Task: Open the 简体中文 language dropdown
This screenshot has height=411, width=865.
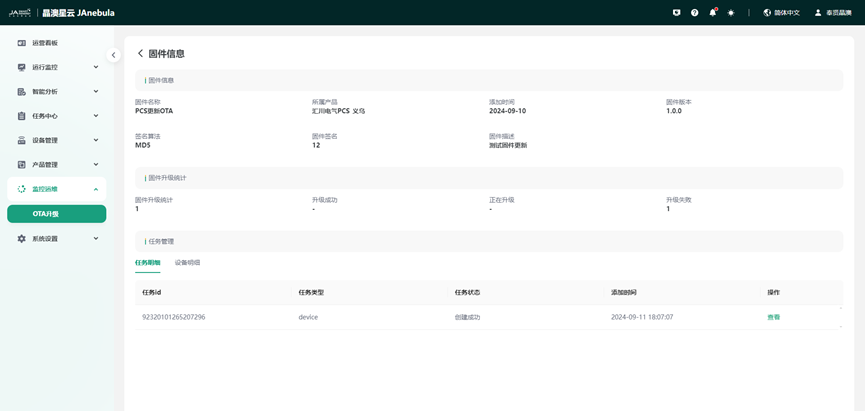Action: point(787,13)
